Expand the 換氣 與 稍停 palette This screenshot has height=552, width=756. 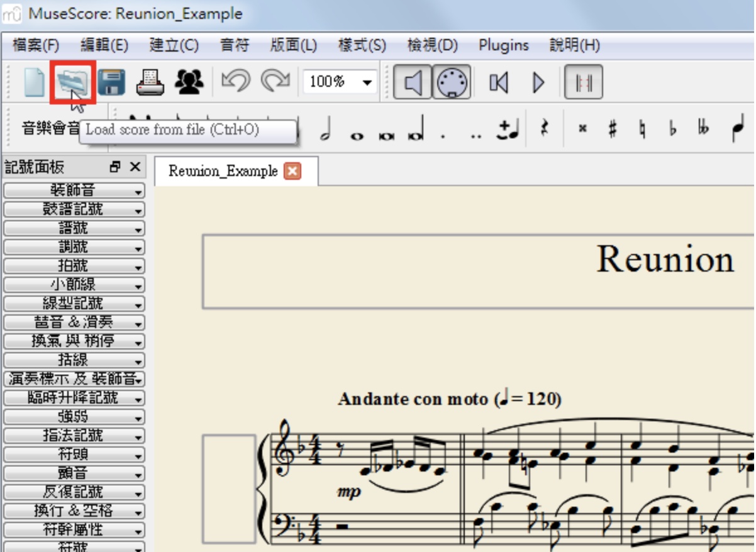[74, 341]
